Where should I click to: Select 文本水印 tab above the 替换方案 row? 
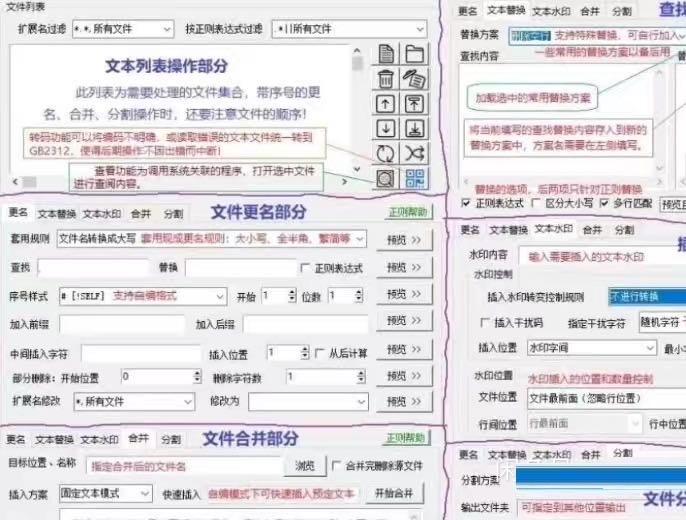pos(551,11)
